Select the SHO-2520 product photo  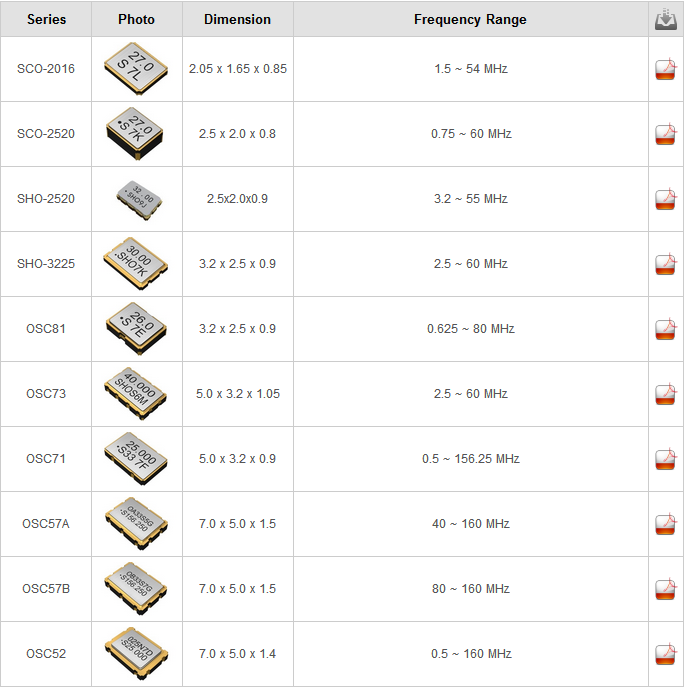coord(136,199)
